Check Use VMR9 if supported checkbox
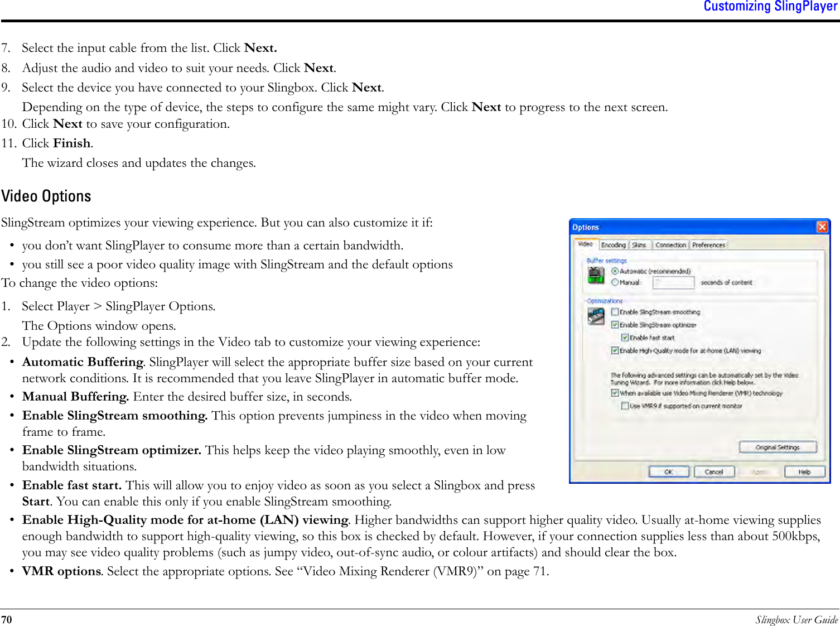The height and width of the screenshot is (626, 840). [x=625, y=406]
